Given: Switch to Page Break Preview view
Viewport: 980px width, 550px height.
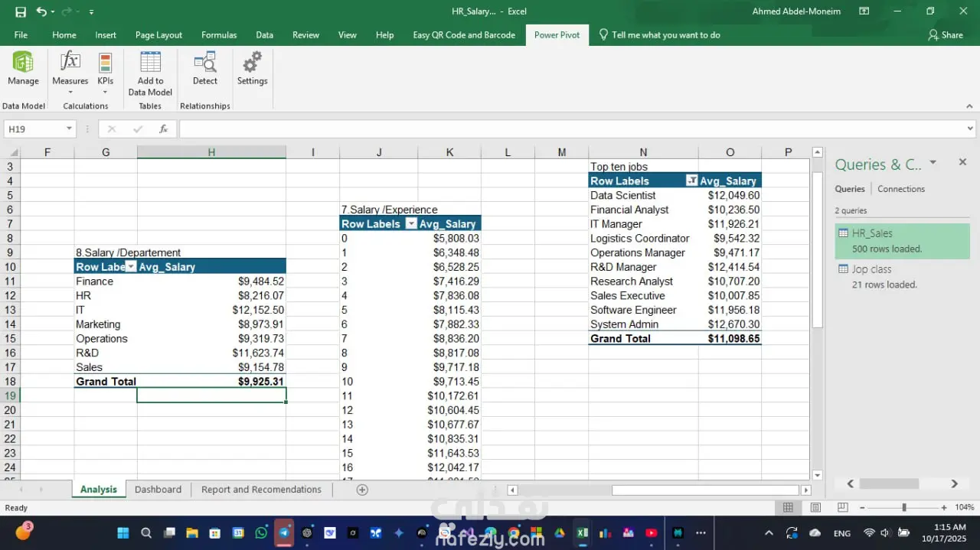Looking at the screenshot, I should (842, 508).
